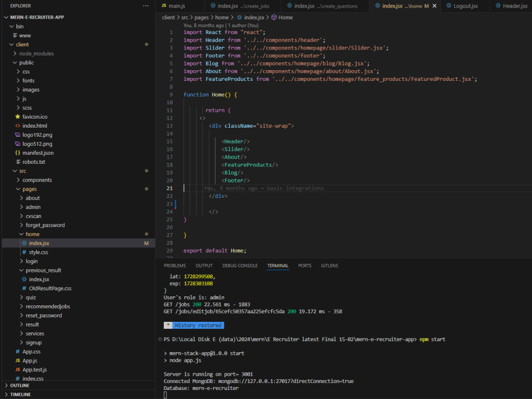Click line number 21 in gutter

[x=169, y=188]
